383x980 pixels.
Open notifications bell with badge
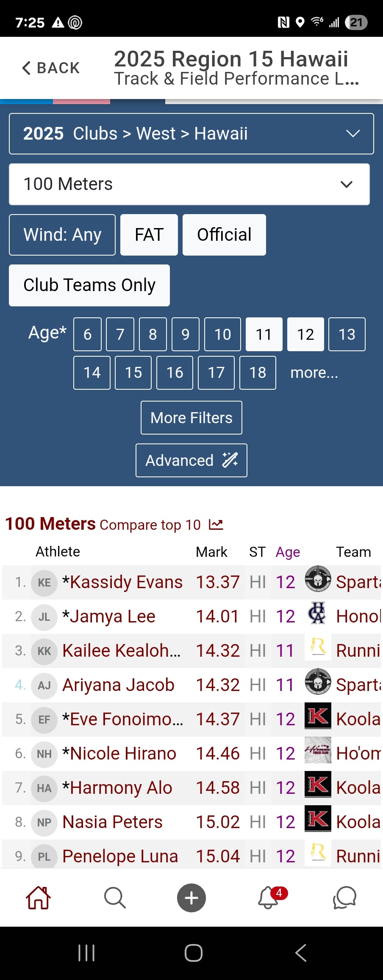click(x=269, y=897)
